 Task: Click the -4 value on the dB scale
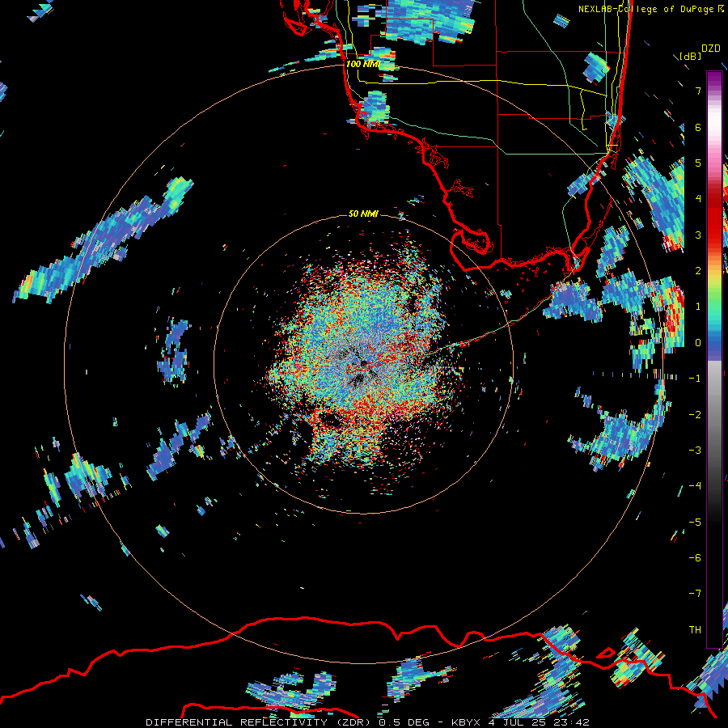[x=695, y=486]
